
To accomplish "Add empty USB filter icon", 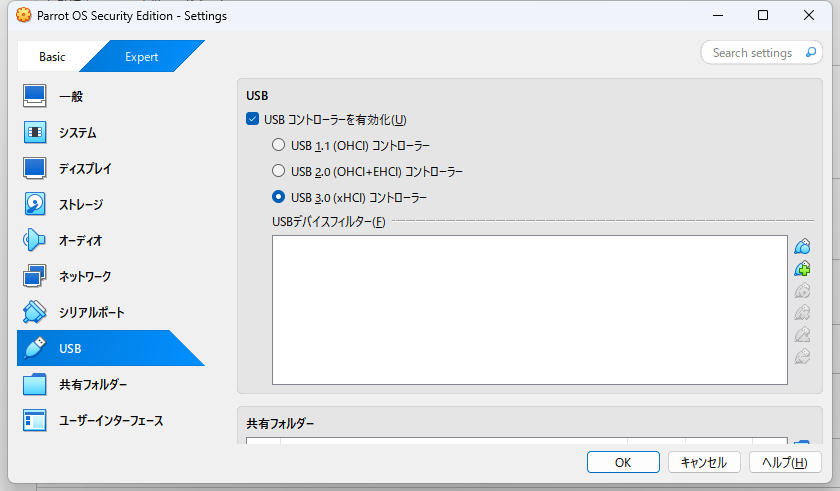I will (802, 247).
